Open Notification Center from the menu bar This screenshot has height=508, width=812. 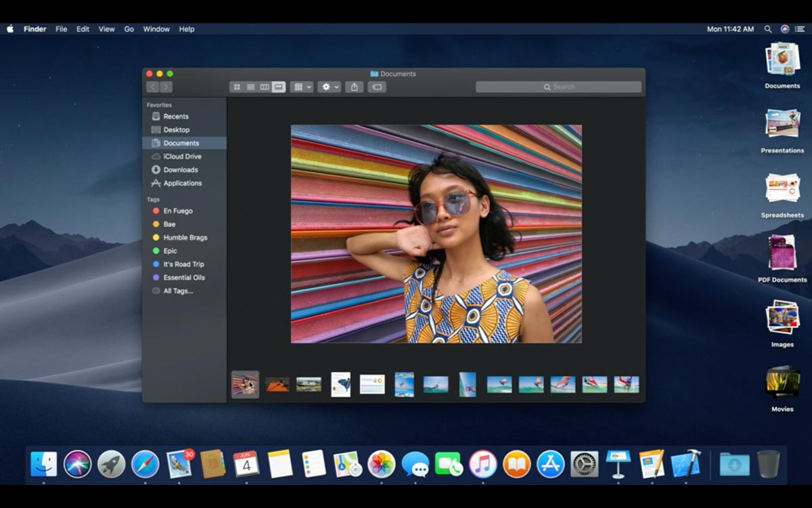(x=800, y=29)
